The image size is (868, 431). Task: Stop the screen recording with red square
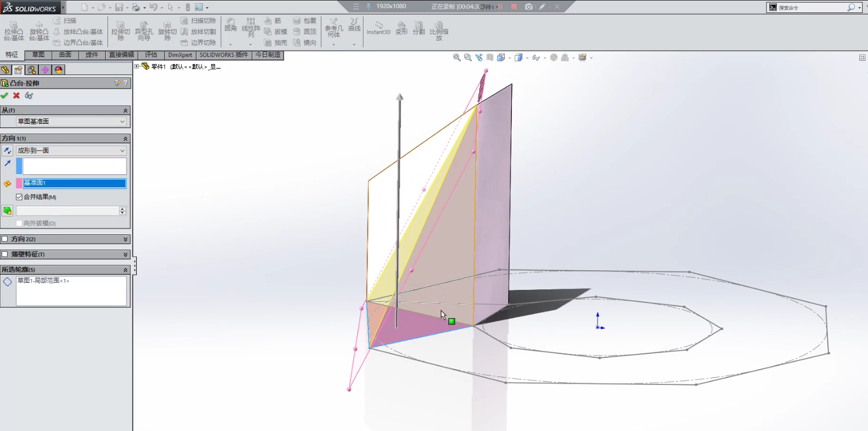click(x=514, y=7)
